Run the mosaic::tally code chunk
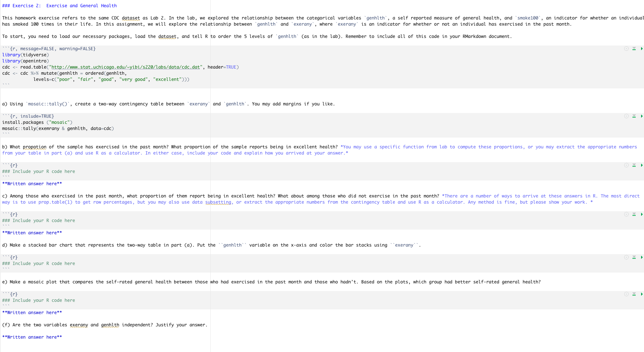Viewport: 644px width, 352px height. point(641,116)
